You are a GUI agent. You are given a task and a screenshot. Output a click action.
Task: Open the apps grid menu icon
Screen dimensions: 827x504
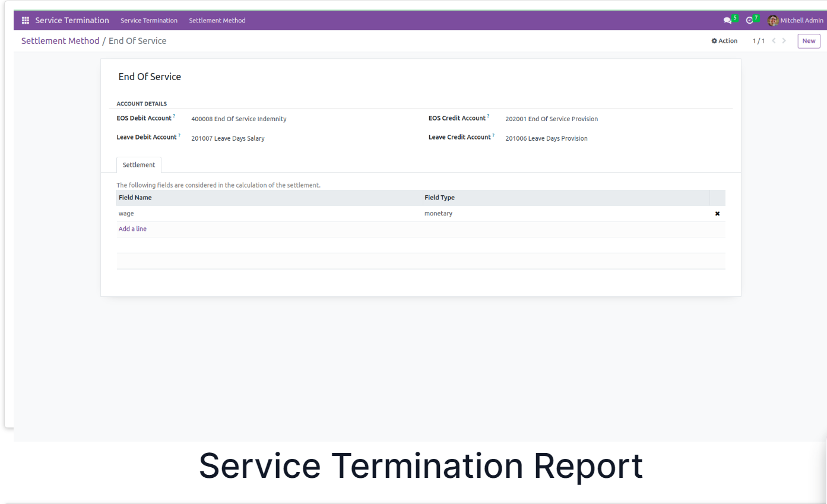click(x=26, y=20)
